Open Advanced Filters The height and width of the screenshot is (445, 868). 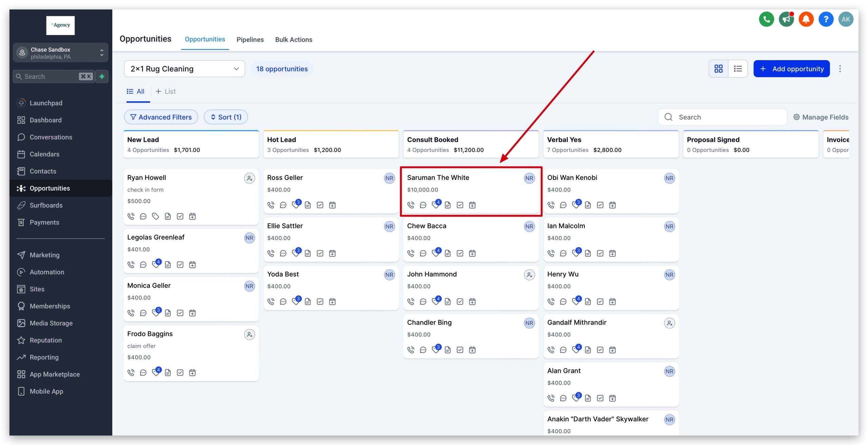click(161, 117)
